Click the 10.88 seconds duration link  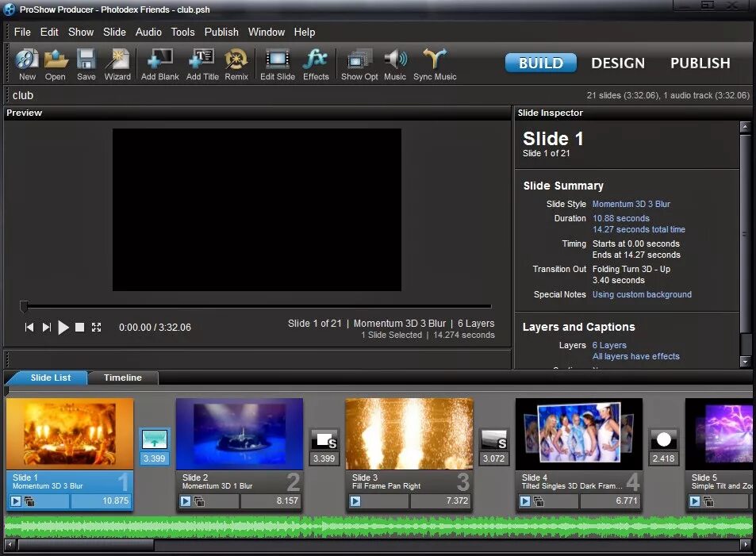pos(621,218)
